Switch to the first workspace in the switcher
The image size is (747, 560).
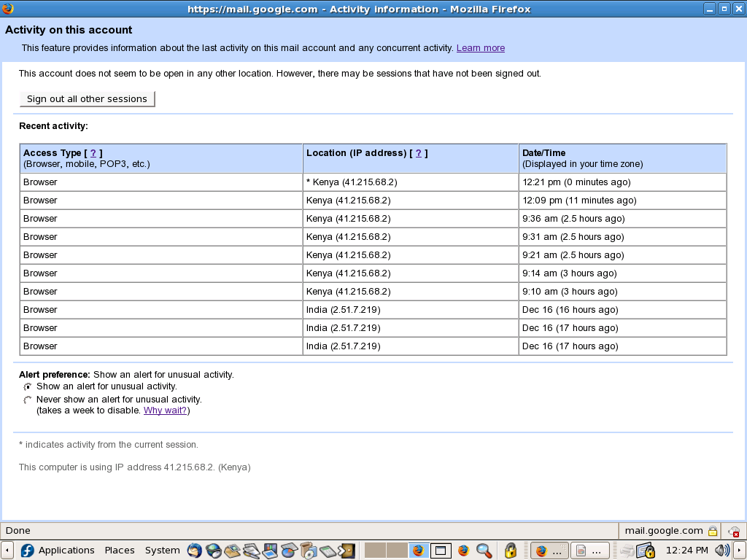point(375,551)
